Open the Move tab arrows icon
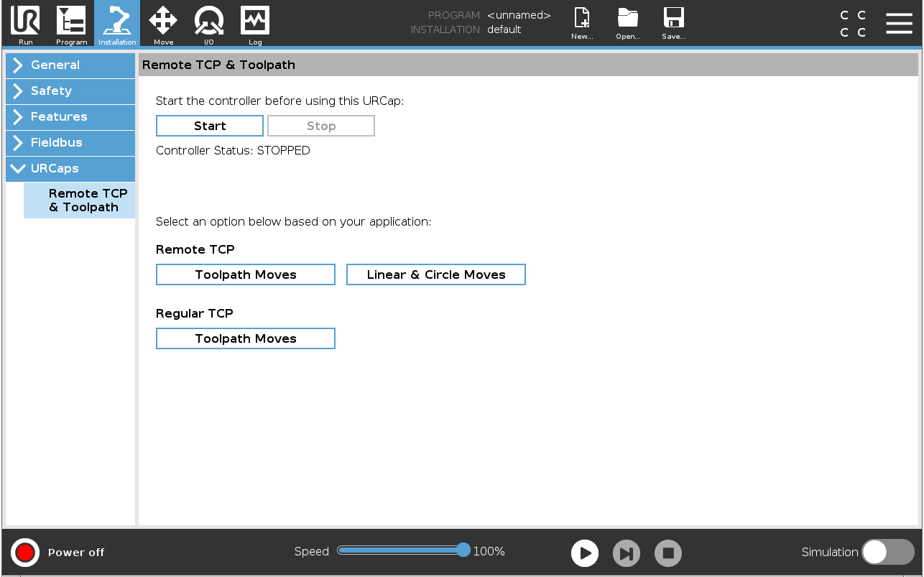 tap(163, 21)
